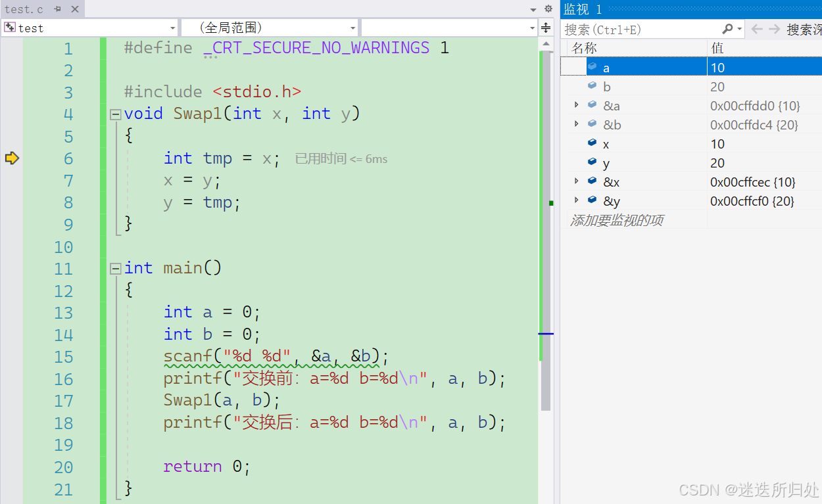The height and width of the screenshot is (504, 822).
Task: Click the variable icon next to x
Action: (x=592, y=143)
